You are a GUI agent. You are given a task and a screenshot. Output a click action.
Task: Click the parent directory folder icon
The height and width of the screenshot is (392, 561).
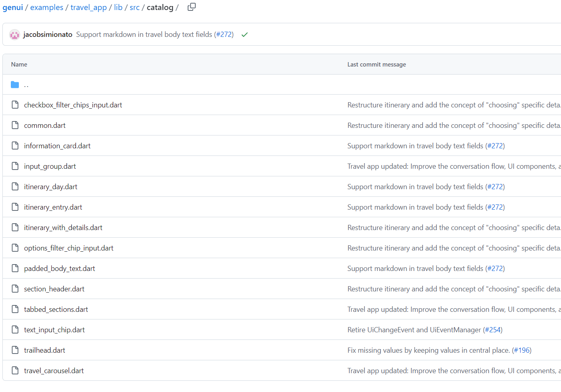click(x=15, y=85)
